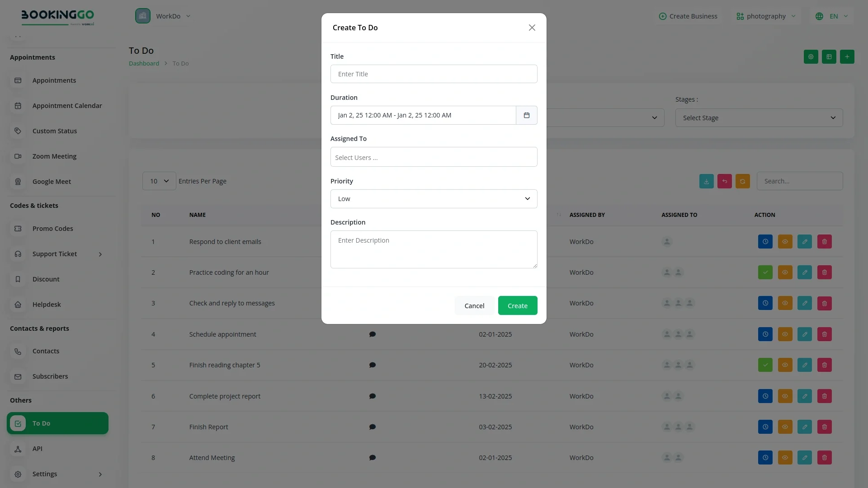Toggle green checkmark for Finish reading chapter 5

click(x=765, y=365)
